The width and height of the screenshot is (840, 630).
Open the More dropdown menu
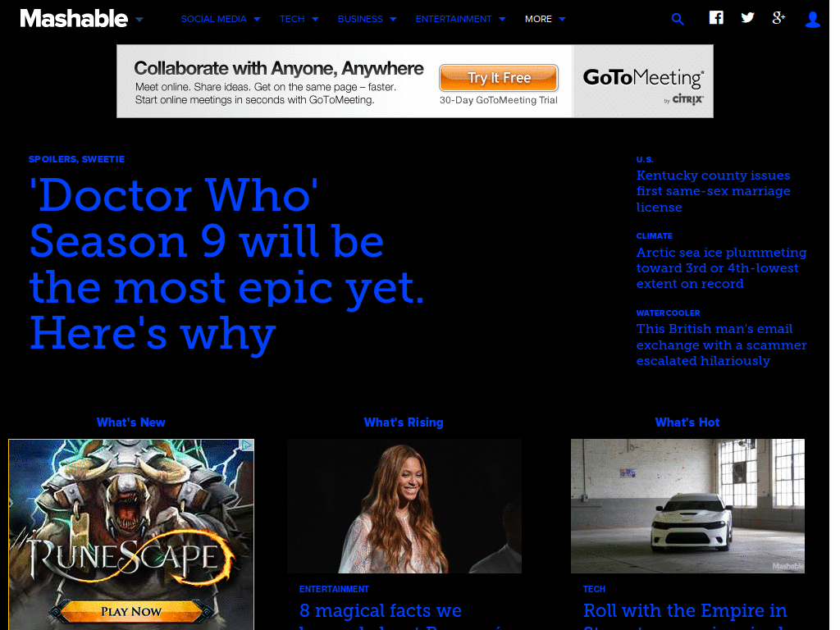pyautogui.click(x=545, y=20)
